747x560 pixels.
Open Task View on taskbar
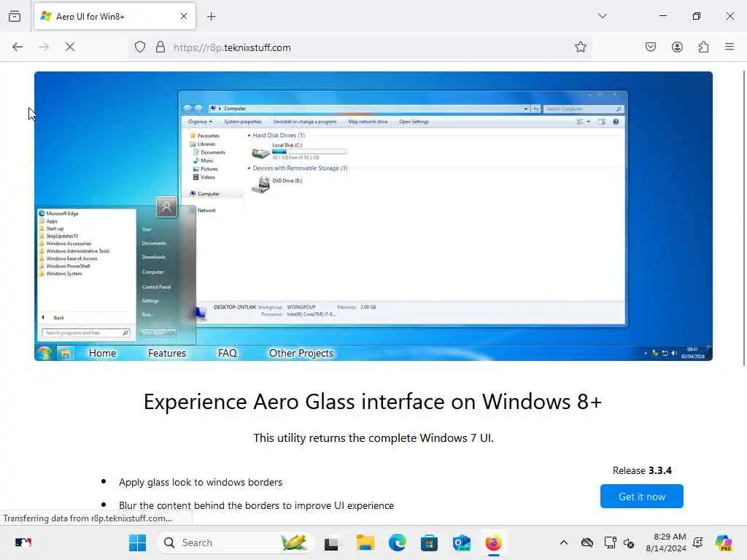331,543
